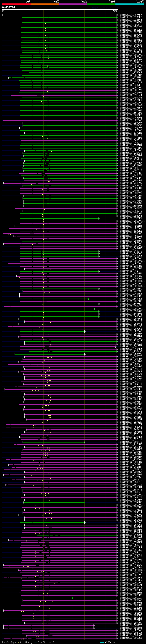The image size is (146, 644).
Task: Select the UniRef100_B9HJ03 entry
Action: click(131, 35)
